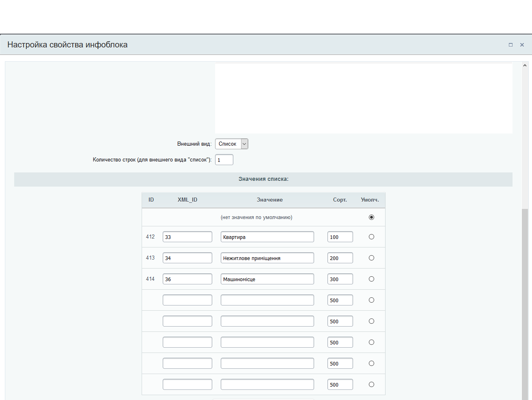Select the no default value radio button

coord(371,217)
